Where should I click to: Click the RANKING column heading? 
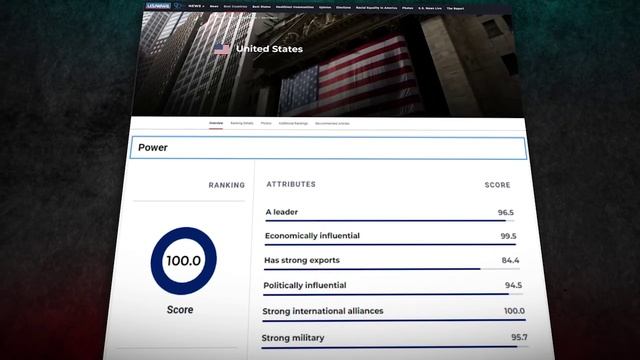227,185
